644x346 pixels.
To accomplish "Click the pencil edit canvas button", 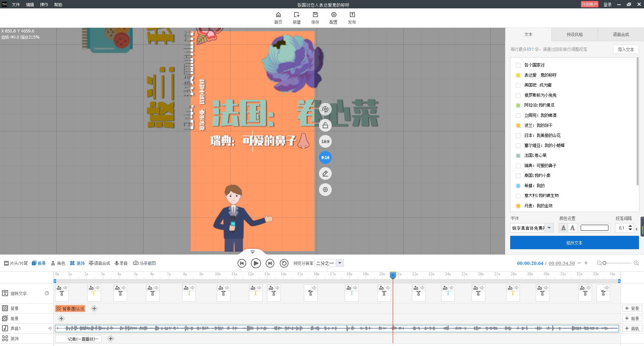I will [x=325, y=174].
